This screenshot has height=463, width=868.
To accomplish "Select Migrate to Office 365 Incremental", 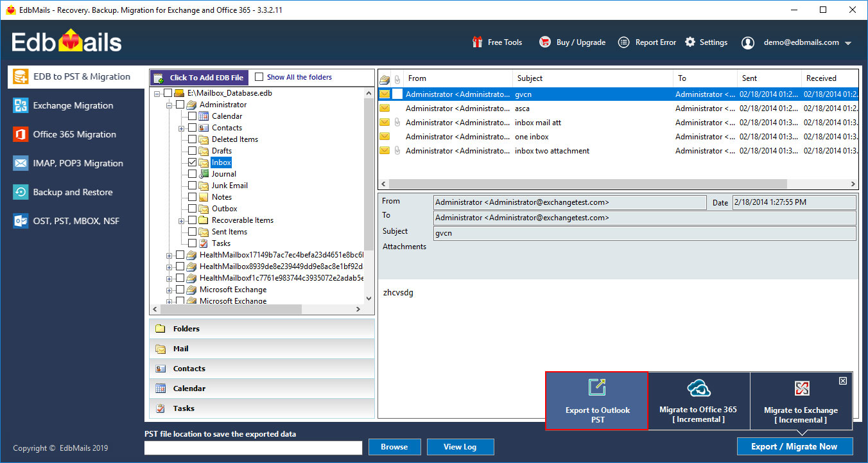I will click(699, 401).
